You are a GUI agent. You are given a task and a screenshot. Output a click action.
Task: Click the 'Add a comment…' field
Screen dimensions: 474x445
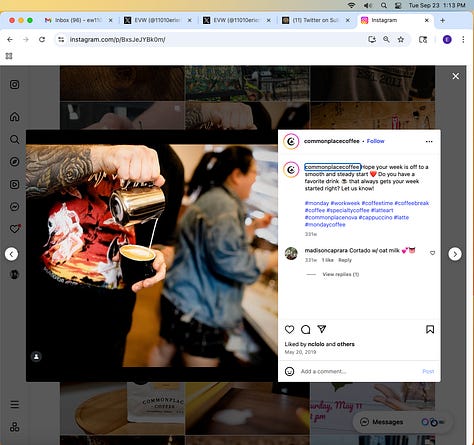(358, 371)
